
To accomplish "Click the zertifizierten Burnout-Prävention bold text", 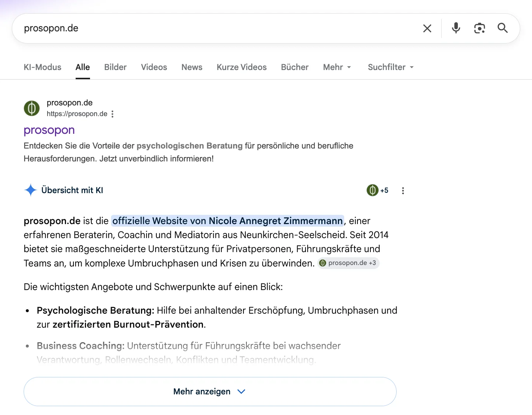I will (128, 324).
